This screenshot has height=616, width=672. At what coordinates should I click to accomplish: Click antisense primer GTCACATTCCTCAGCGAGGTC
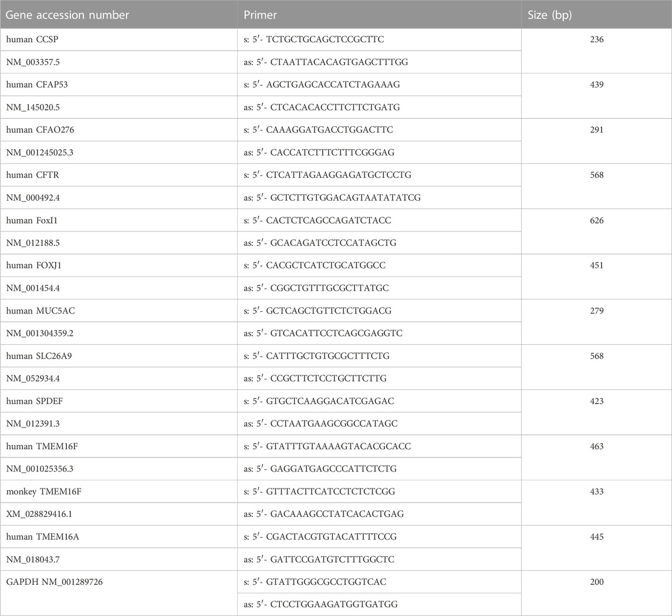click(336, 333)
